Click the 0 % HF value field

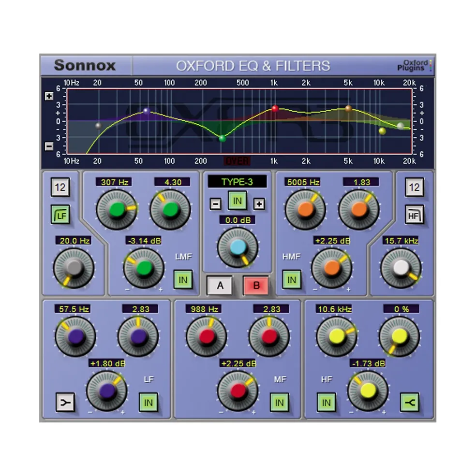coord(401,309)
